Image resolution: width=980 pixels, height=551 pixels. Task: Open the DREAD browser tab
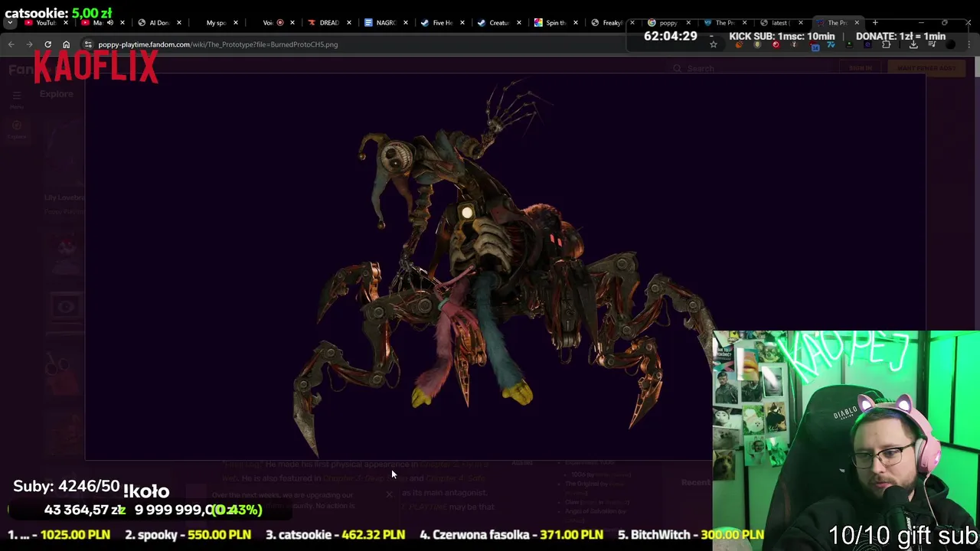point(328,23)
